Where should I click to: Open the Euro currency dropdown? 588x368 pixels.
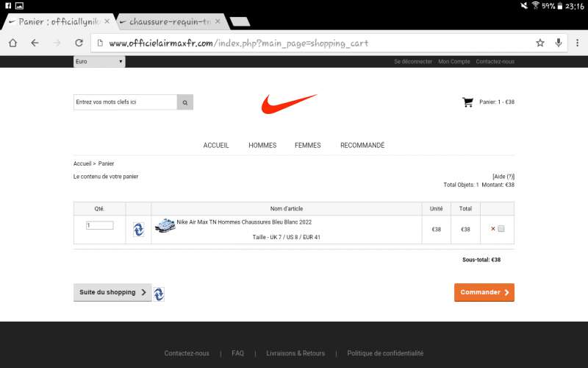tap(99, 62)
